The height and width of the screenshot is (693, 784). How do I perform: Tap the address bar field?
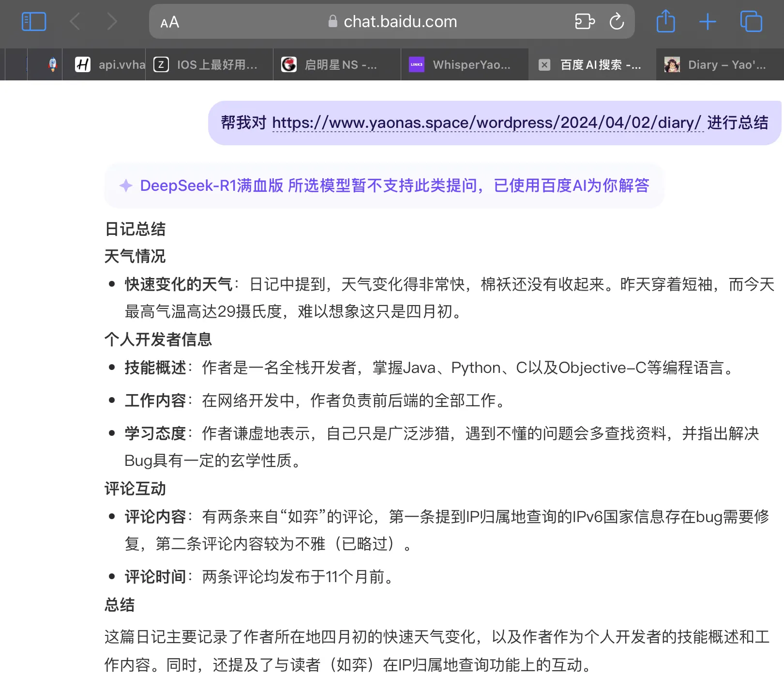[400, 21]
